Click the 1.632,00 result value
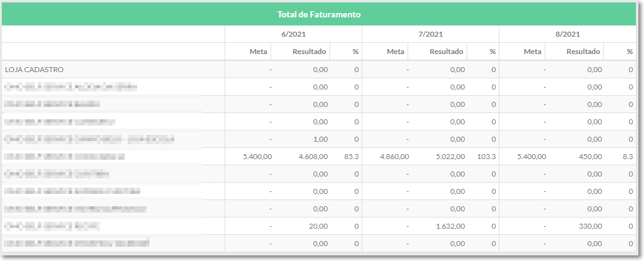This screenshot has height=261, width=644. tap(450, 226)
